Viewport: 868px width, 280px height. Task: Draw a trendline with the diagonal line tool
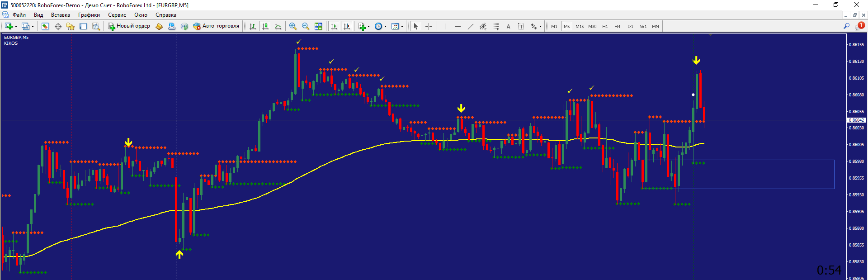(x=470, y=26)
